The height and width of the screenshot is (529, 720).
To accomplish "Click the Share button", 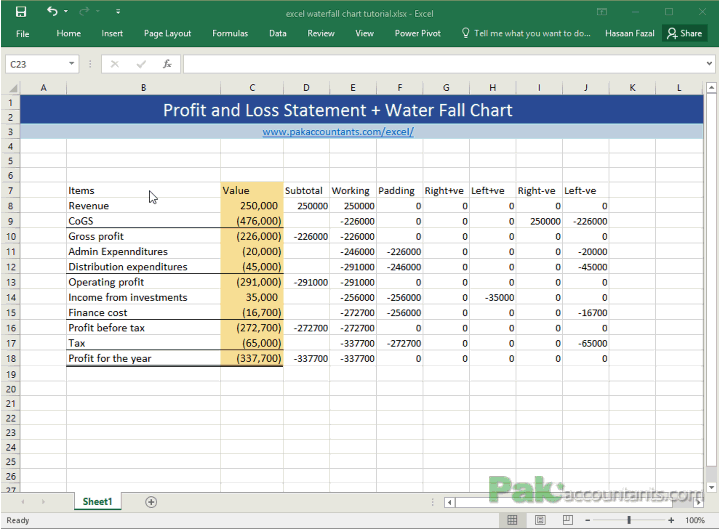I will tap(684, 34).
